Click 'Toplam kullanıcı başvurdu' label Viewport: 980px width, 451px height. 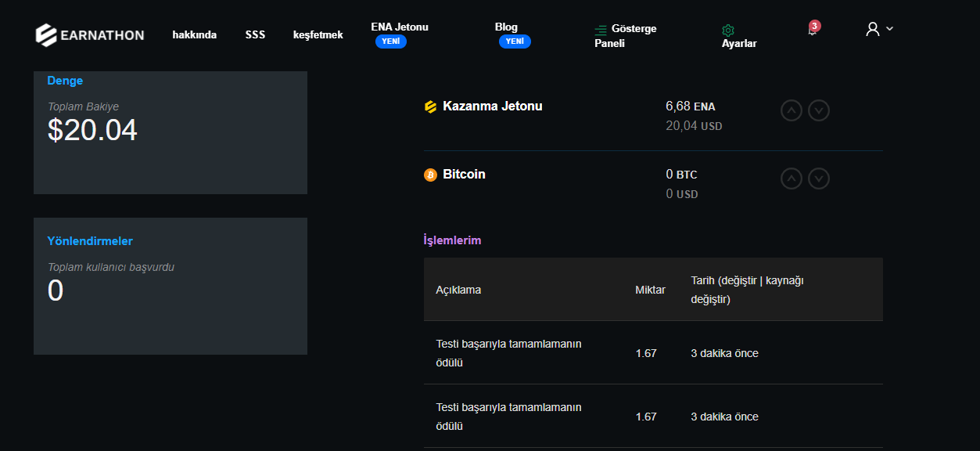tap(111, 267)
